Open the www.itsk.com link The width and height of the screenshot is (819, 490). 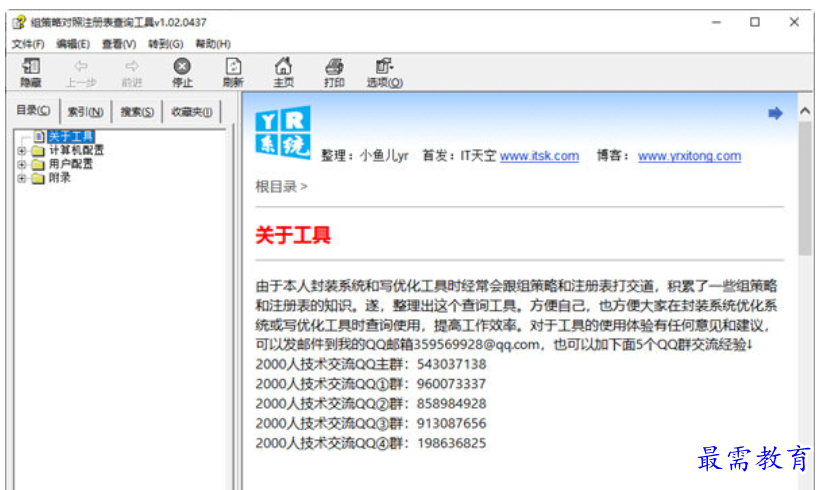(539, 156)
